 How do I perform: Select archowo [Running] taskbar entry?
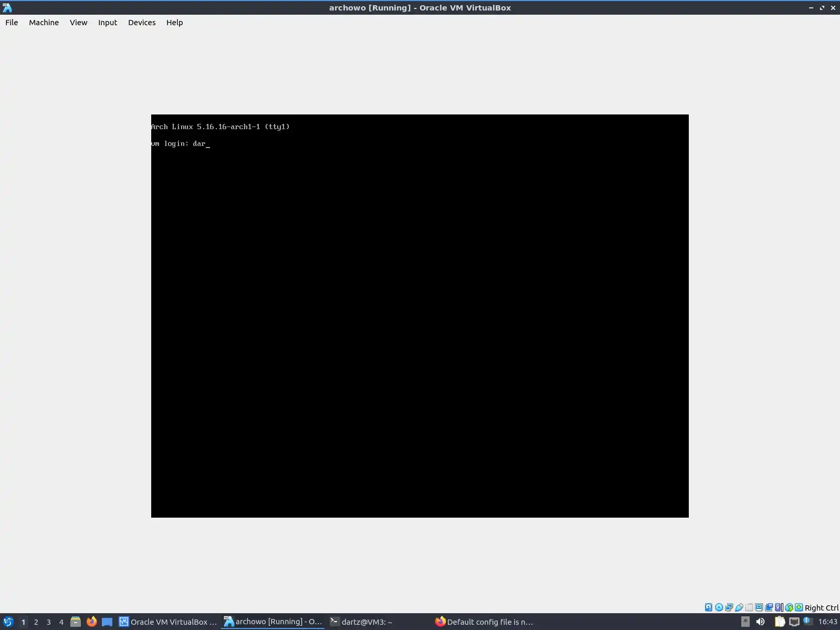[x=273, y=622]
